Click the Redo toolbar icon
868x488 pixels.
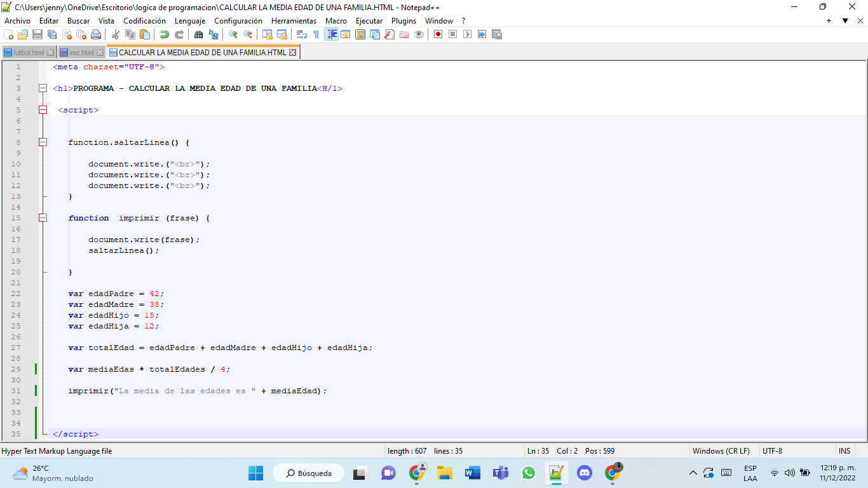pyautogui.click(x=179, y=34)
